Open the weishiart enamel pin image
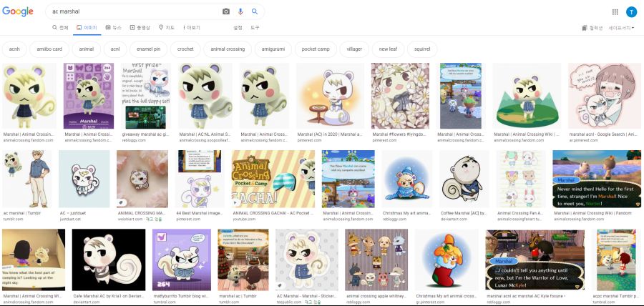This screenshot has width=644, height=306. tap(142, 179)
